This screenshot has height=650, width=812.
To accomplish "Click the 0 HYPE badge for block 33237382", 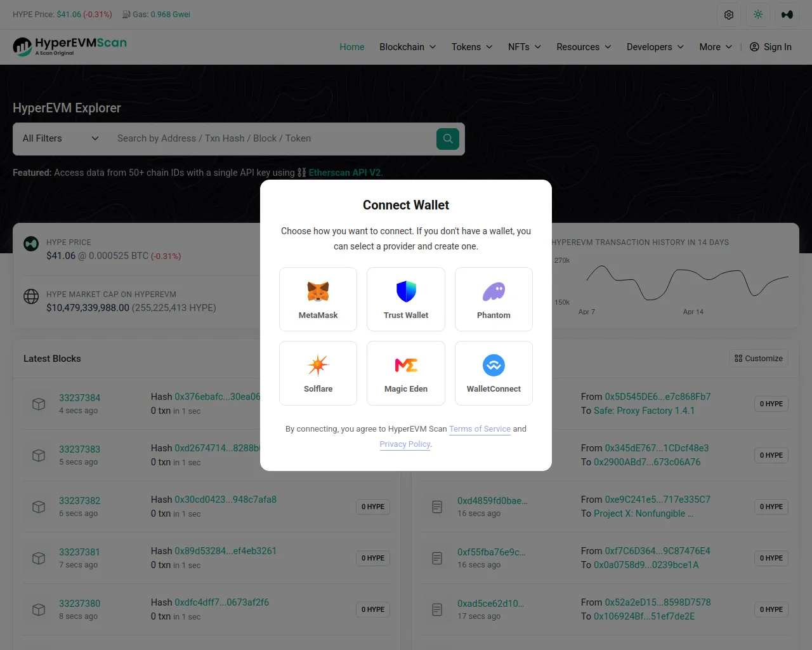I will (373, 507).
